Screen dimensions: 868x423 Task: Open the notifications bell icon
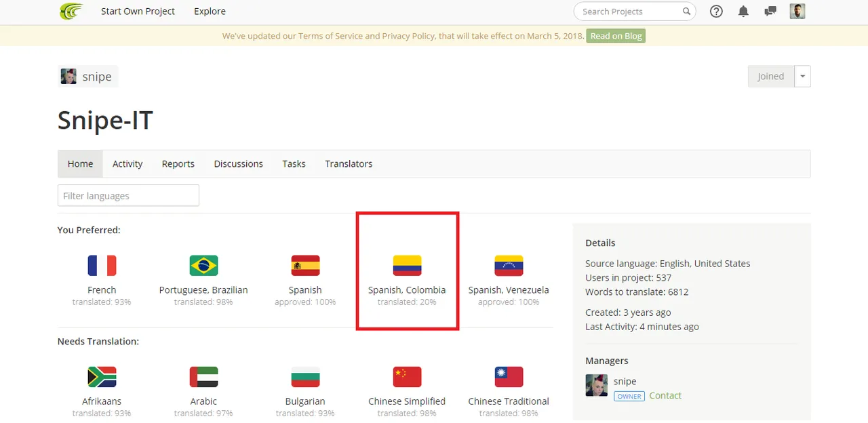point(743,12)
